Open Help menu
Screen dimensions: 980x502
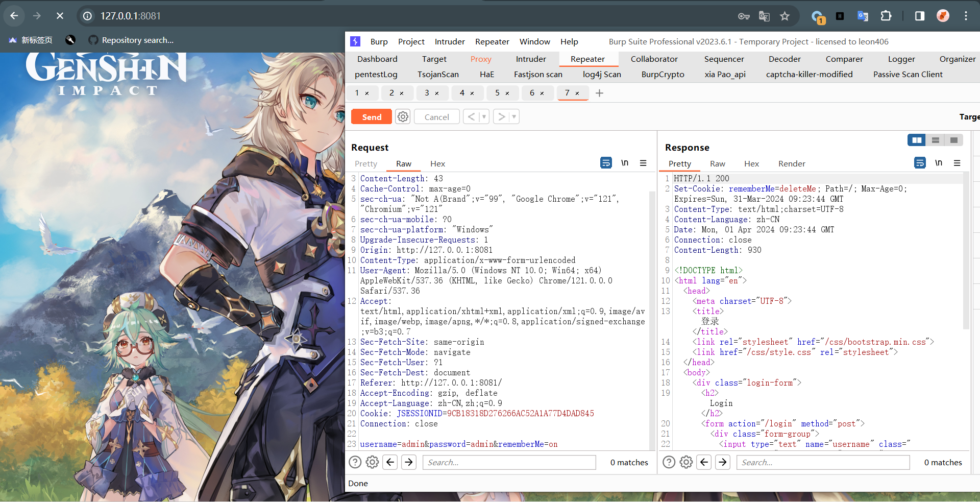569,41
